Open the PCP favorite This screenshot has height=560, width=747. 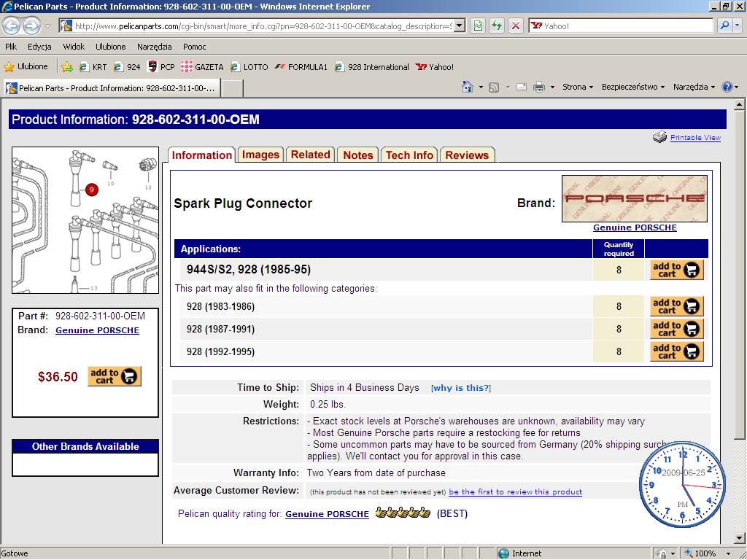(x=161, y=67)
